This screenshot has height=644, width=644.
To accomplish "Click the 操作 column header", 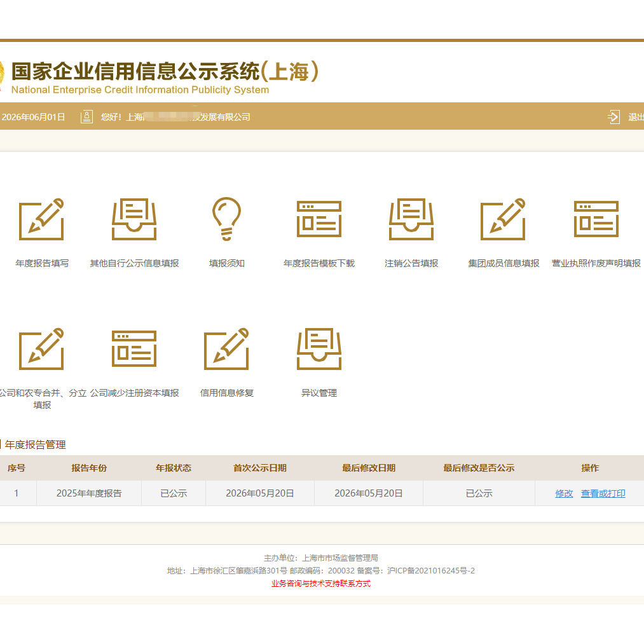I will pyautogui.click(x=590, y=468).
